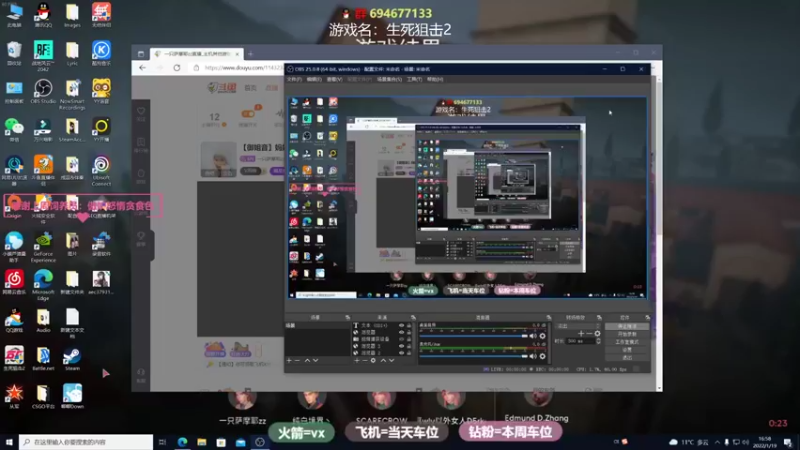Mute the mic/aux speaker icon
Viewport: 800px width, 450px height.
533,356
